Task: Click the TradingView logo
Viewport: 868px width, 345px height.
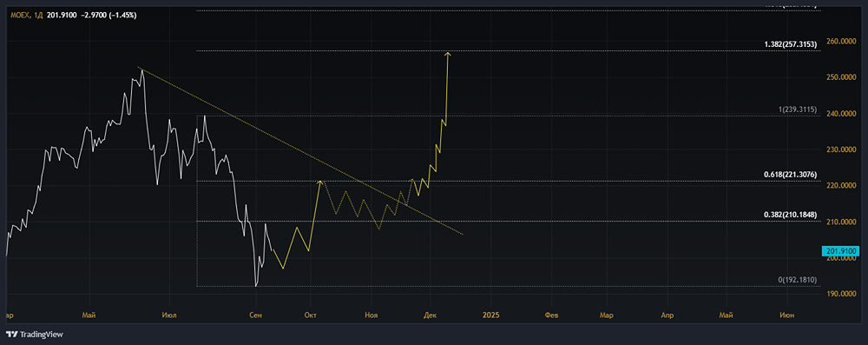Action: coord(35,335)
